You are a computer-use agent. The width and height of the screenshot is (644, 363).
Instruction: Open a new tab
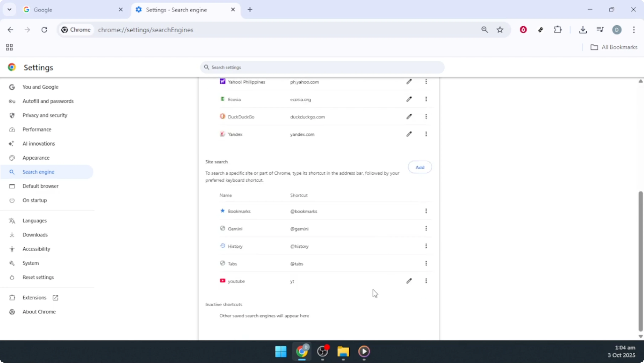click(x=250, y=9)
